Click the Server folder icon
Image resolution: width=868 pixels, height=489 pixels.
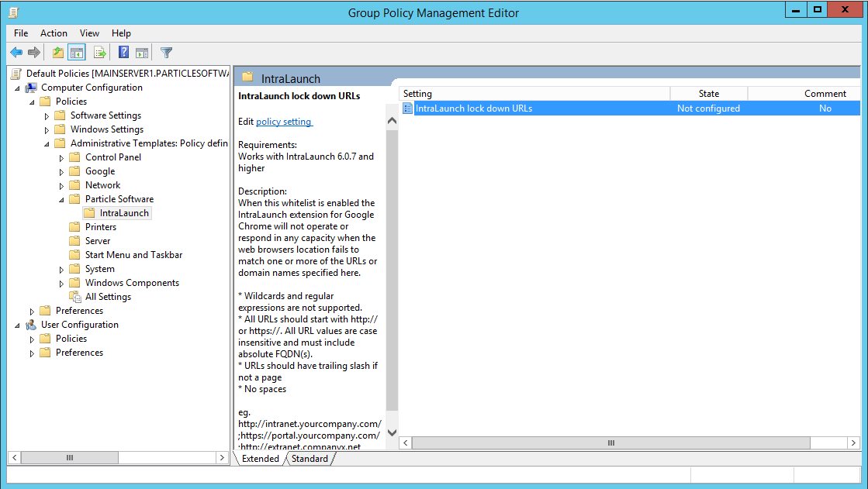pyautogui.click(x=74, y=241)
